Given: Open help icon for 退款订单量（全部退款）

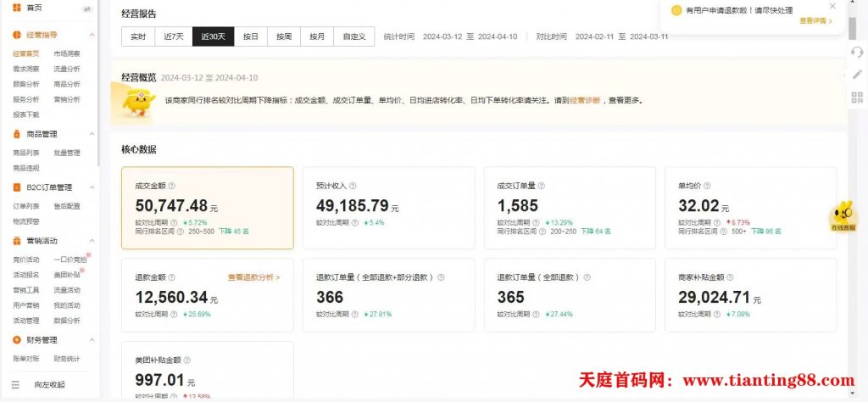Looking at the screenshot, I should (x=587, y=278).
